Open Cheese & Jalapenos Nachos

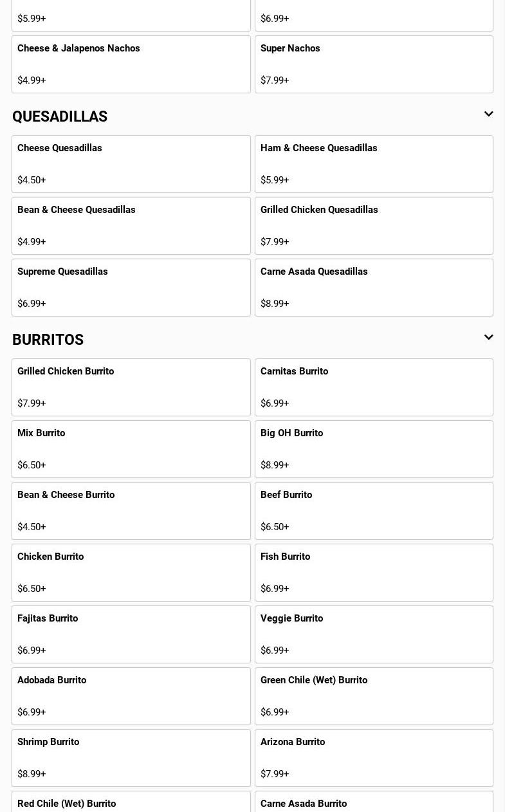(131, 64)
